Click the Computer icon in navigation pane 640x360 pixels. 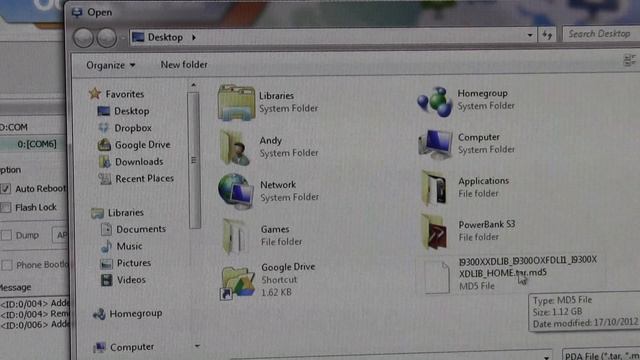99,347
